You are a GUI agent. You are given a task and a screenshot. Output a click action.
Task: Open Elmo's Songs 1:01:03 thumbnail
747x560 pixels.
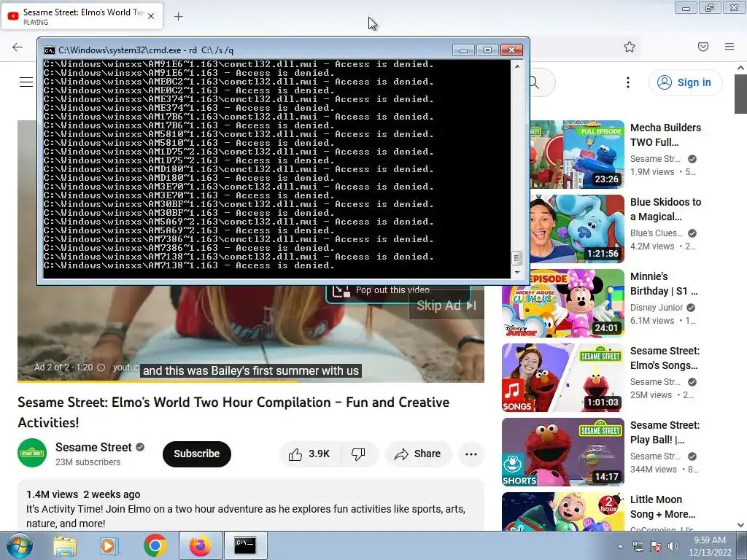tap(563, 377)
